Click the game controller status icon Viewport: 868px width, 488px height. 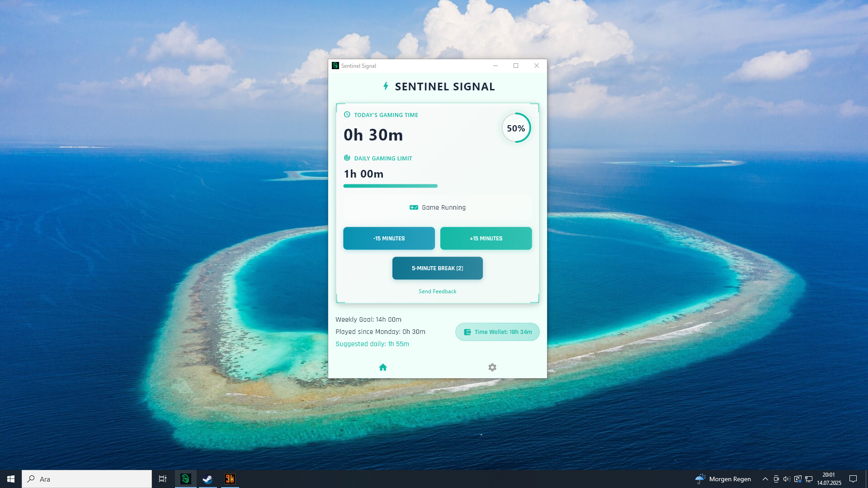point(414,207)
